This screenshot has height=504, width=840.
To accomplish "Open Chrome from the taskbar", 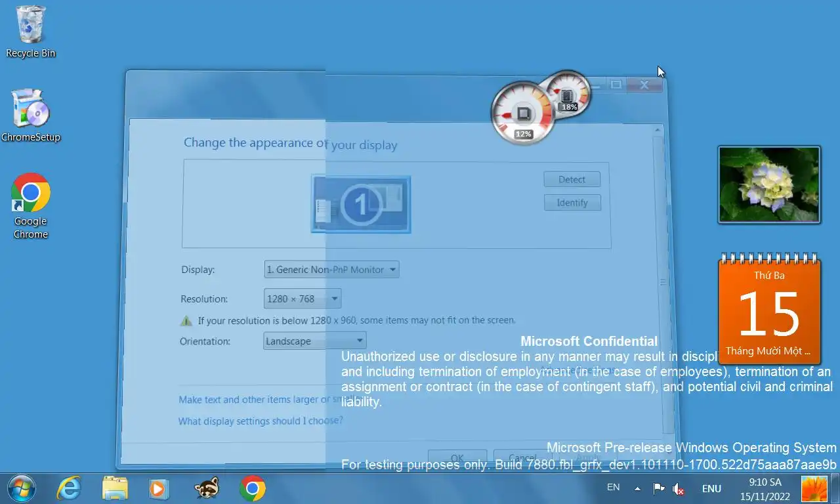I will click(253, 488).
